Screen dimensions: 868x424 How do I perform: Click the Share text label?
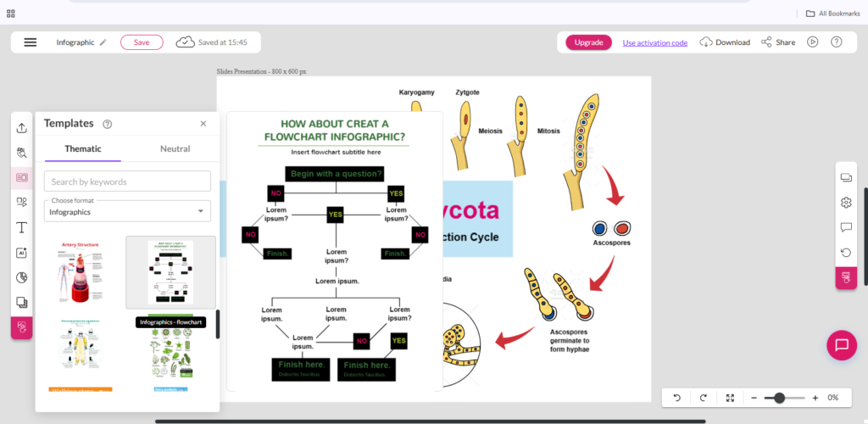tap(785, 42)
